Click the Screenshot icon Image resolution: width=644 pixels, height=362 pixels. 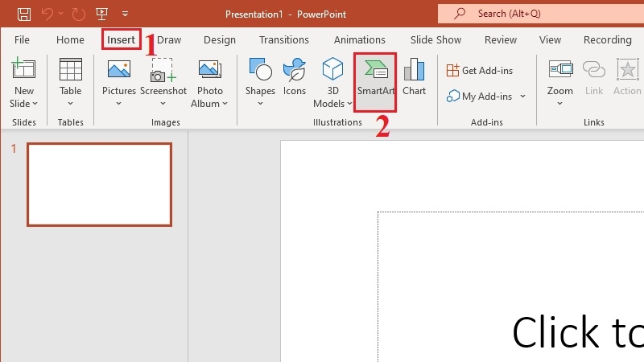(163, 70)
